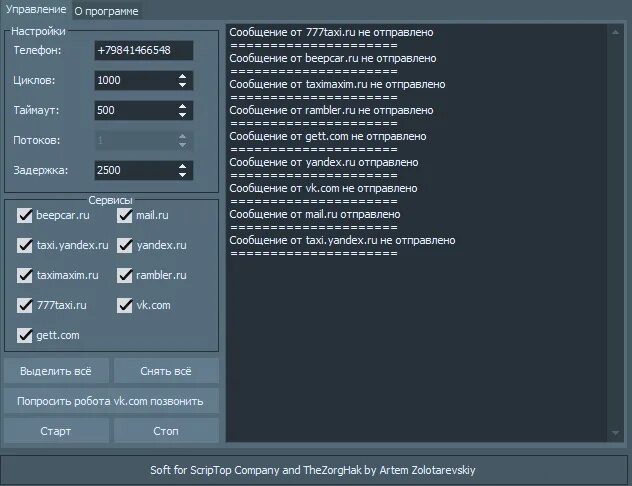Uncheck the 777taxi.ru checkbox
The image size is (632, 486).
(25, 305)
